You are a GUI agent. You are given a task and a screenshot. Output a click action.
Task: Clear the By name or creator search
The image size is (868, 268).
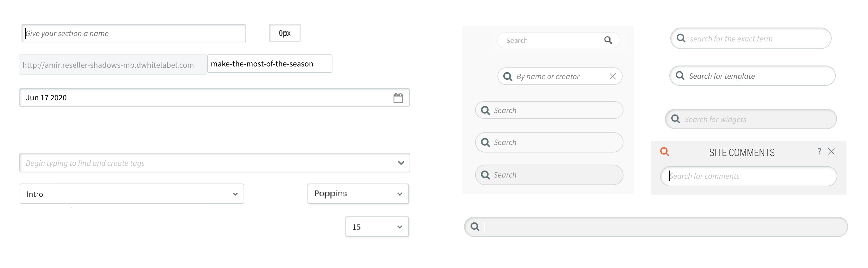pos(612,77)
